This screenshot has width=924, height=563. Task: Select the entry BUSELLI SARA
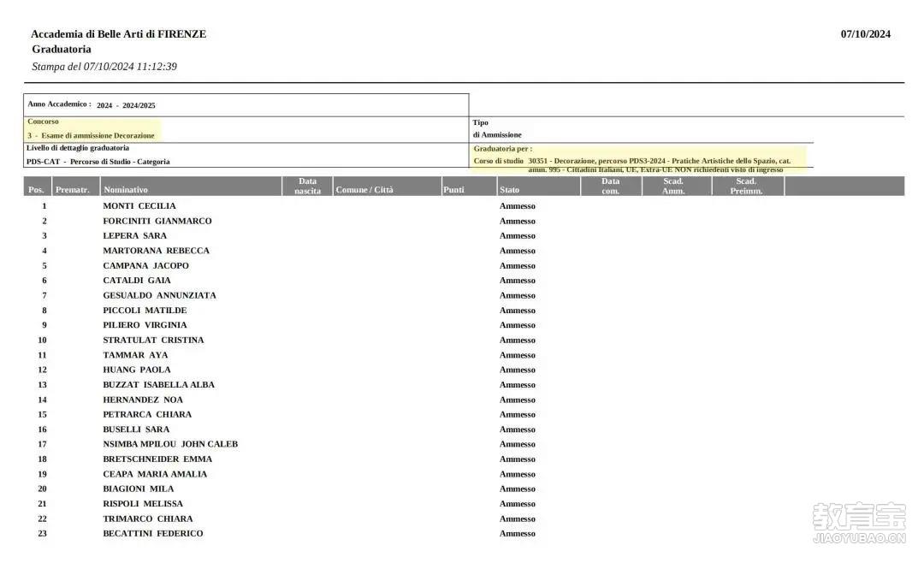coord(135,430)
